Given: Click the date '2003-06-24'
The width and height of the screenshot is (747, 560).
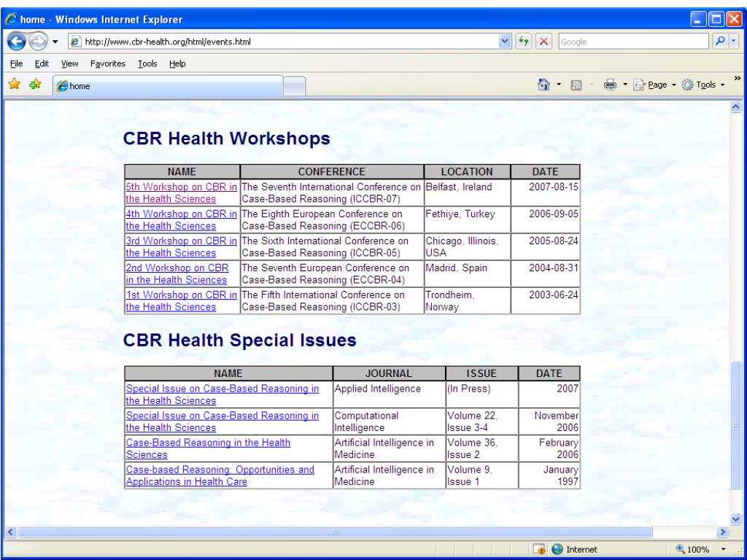Looking at the screenshot, I should (553, 295).
